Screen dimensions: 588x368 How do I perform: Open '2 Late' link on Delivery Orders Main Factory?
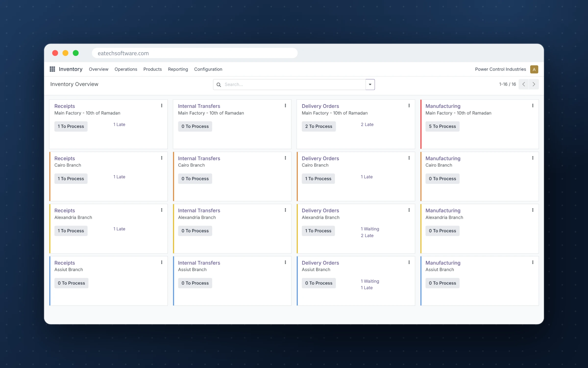coord(367,125)
